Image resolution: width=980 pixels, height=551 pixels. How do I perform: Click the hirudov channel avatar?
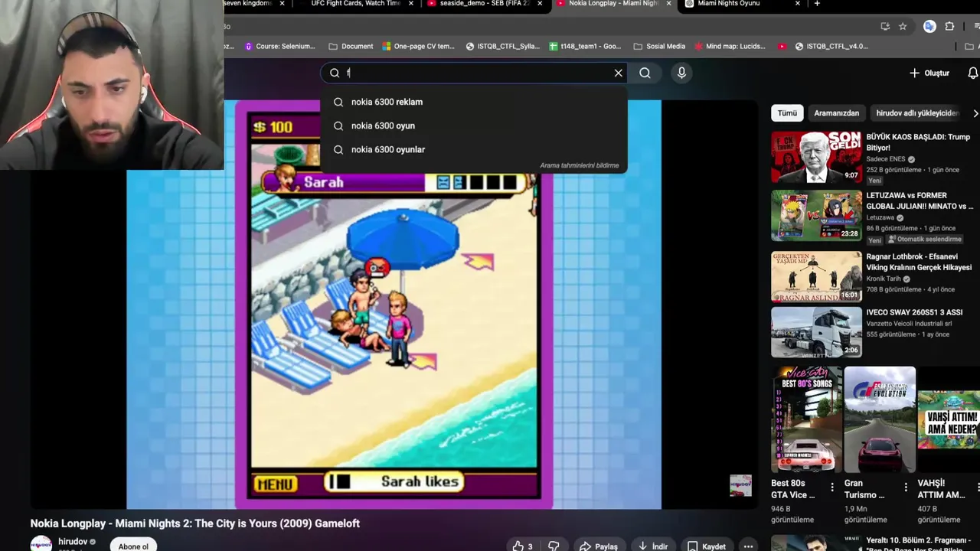click(41, 544)
